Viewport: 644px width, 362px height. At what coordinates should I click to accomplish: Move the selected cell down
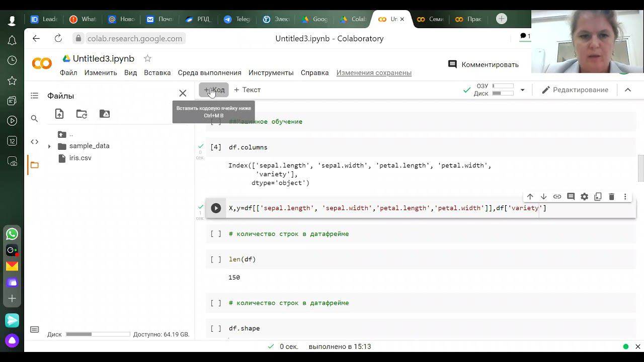[x=543, y=197]
